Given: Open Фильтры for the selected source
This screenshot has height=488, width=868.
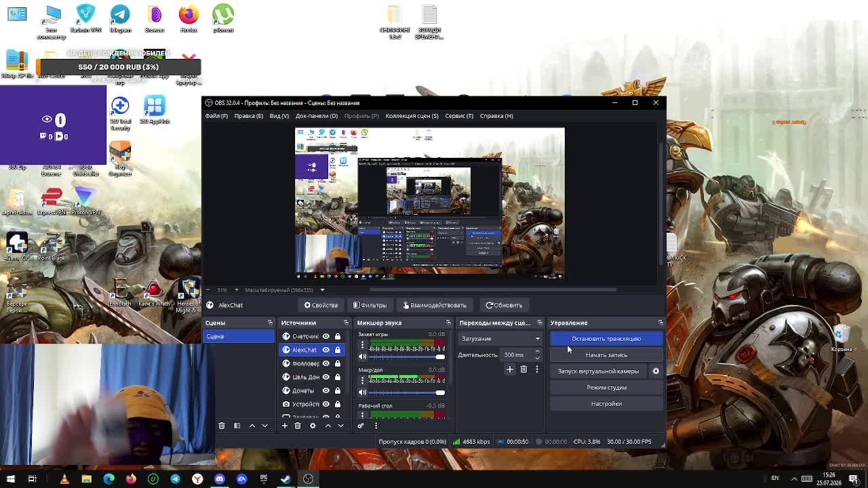Looking at the screenshot, I should pos(370,305).
